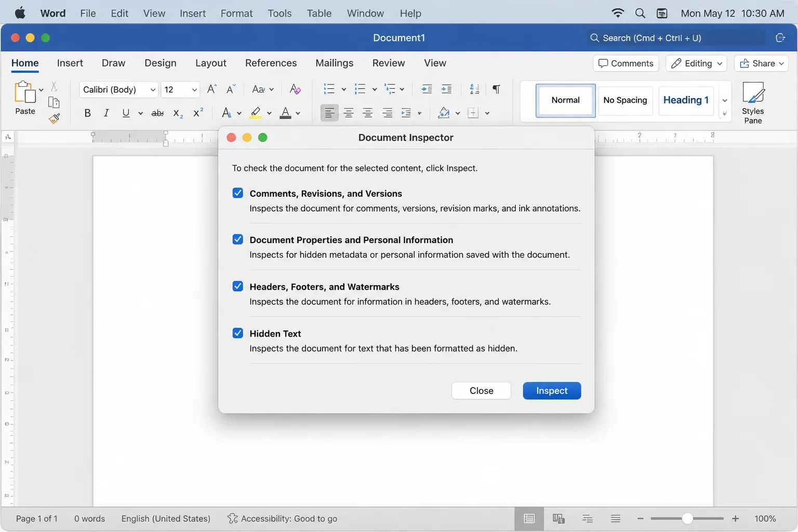The width and height of the screenshot is (798, 532).
Task: Apply the Heading 1 style
Action: click(686, 100)
